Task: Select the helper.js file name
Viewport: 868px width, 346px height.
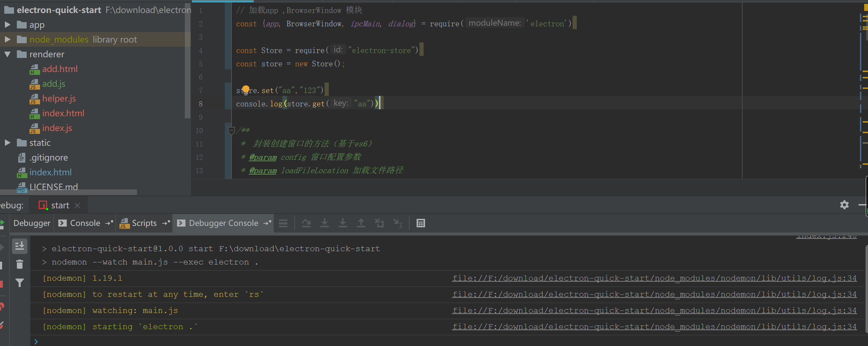Action: tap(59, 99)
